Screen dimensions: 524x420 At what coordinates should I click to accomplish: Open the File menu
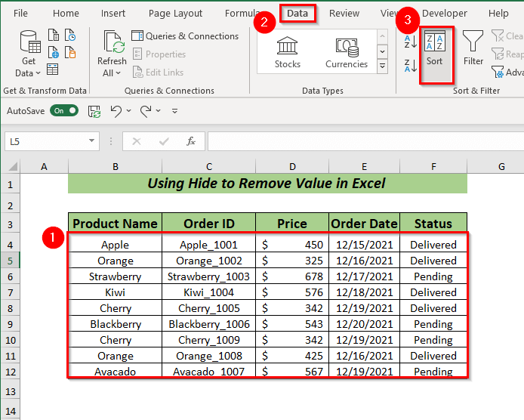(20, 13)
